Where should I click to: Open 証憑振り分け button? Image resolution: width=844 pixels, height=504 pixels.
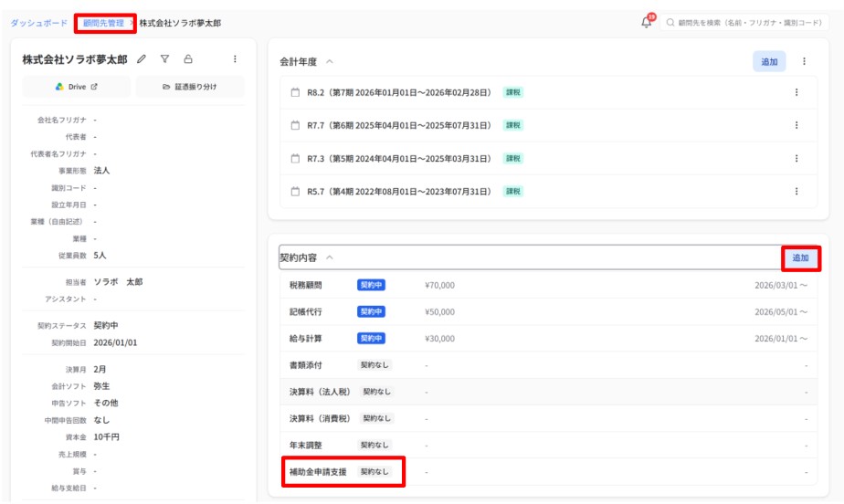click(x=190, y=87)
